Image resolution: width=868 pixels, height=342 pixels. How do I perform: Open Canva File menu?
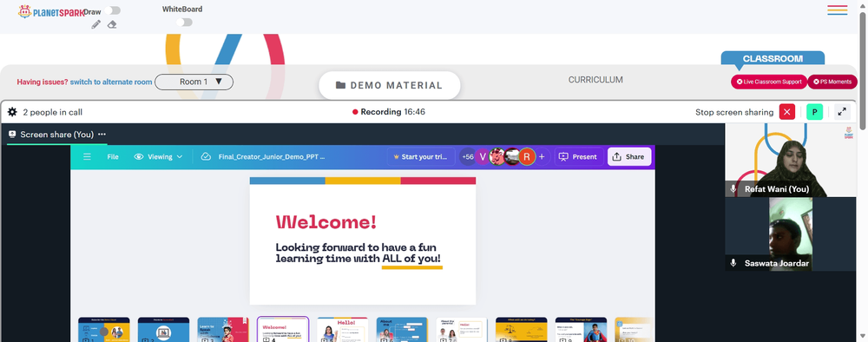click(x=113, y=156)
